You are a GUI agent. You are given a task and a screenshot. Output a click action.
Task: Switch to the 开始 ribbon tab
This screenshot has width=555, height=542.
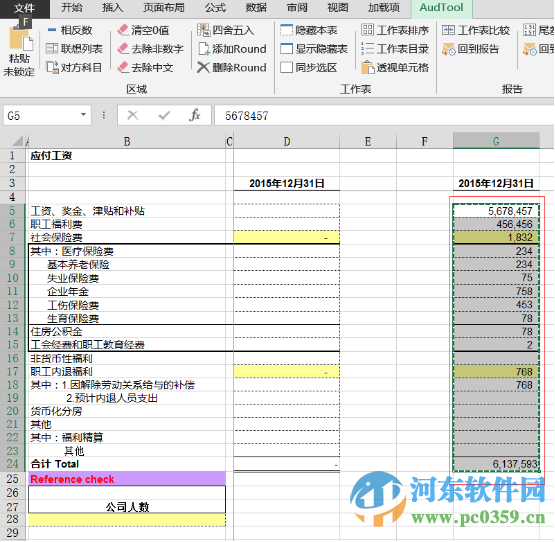(x=72, y=7)
